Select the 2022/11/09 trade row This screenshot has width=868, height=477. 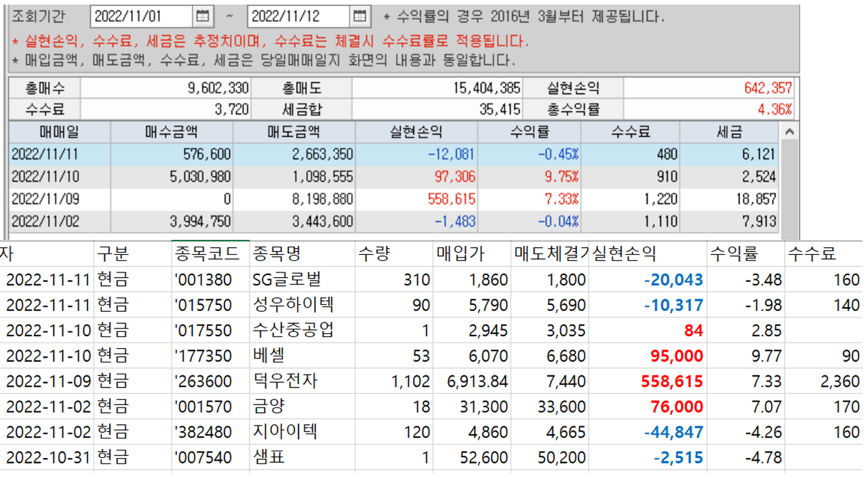pos(395,199)
